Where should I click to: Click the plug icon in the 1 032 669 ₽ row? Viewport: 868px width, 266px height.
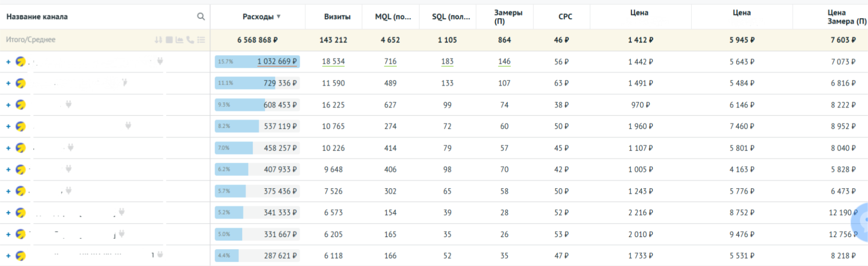pos(160,61)
